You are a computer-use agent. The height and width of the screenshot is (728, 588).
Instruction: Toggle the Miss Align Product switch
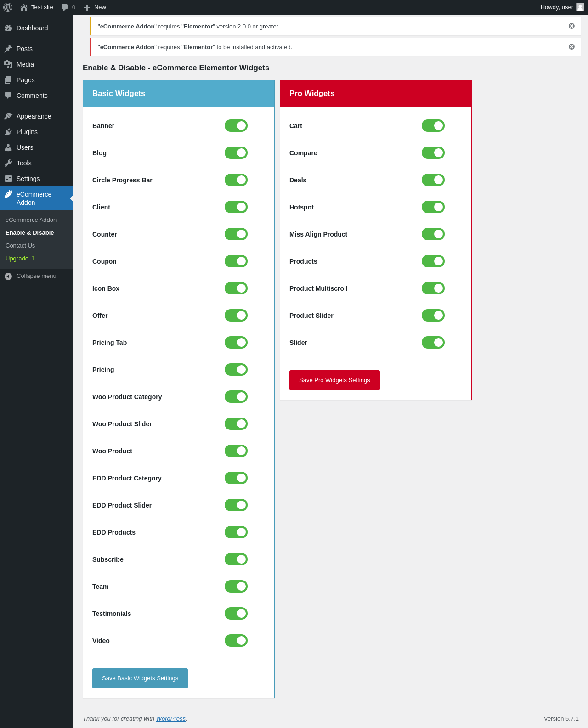tap(433, 234)
